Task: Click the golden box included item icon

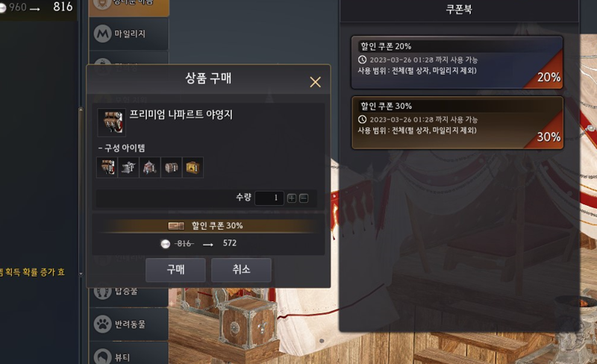Action: [x=193, y=168]
